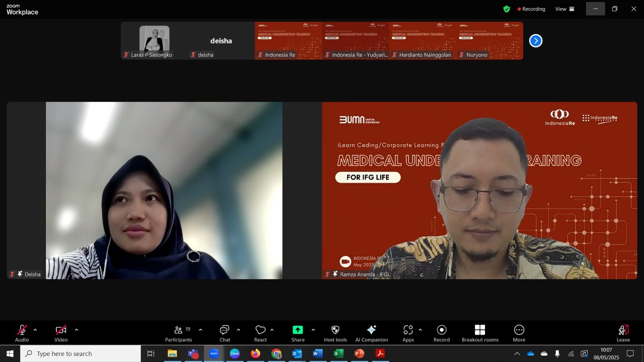Select Laras P Sasongko thumbnail
This screenshot has width=644, height=362.
click(x=154, y=41)
